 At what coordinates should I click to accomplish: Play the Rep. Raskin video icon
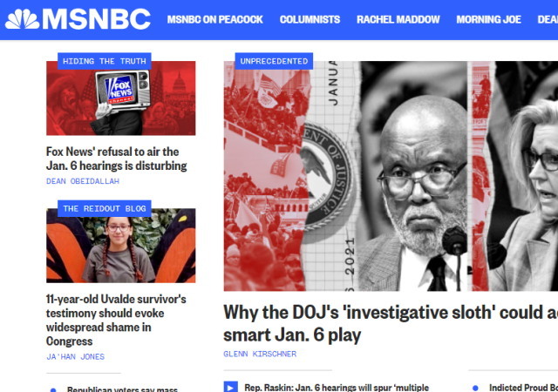tap(230, 387)
